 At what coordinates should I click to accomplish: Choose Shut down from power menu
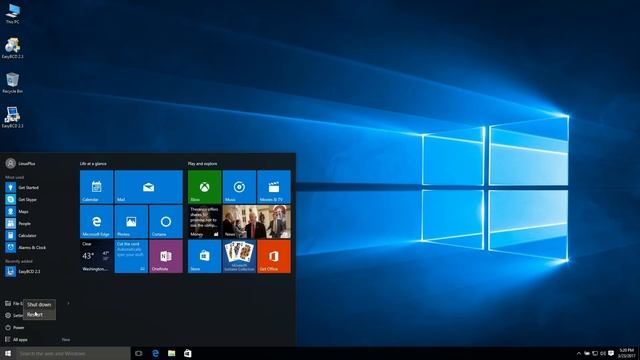tap(39, 304)
